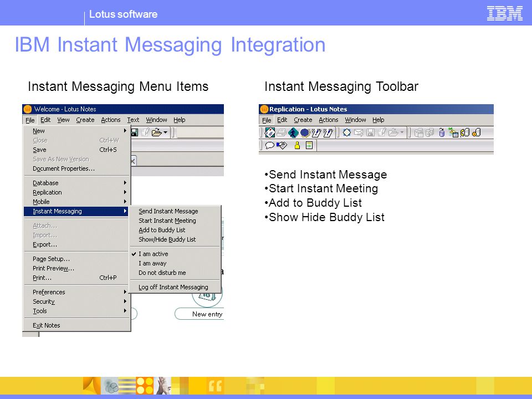Set status to 'I am away'
The height and width of the screenshot is (399, 532).
click(x=152, y=263)
